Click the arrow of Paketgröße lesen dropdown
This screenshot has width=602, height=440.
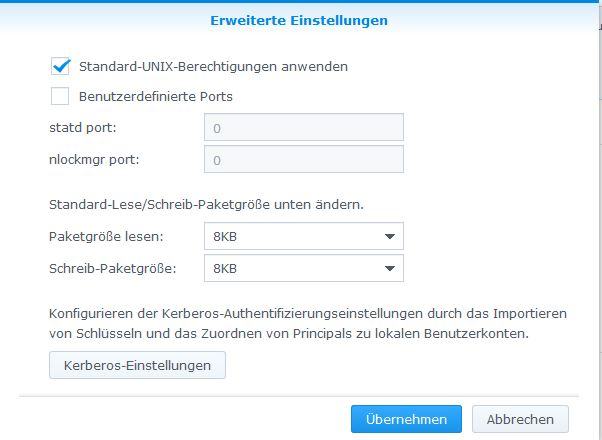click(x=389, y=237)
